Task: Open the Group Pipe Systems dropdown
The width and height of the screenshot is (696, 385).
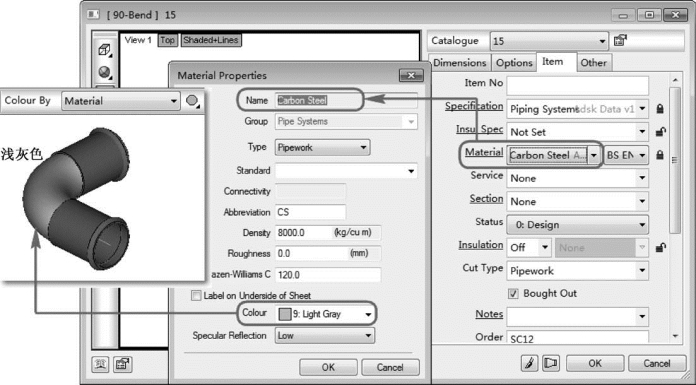Action: 346,121
